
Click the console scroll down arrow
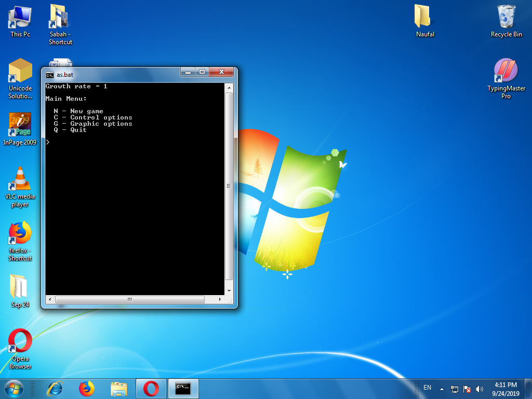pyautogui.click(x=229, y=291)
